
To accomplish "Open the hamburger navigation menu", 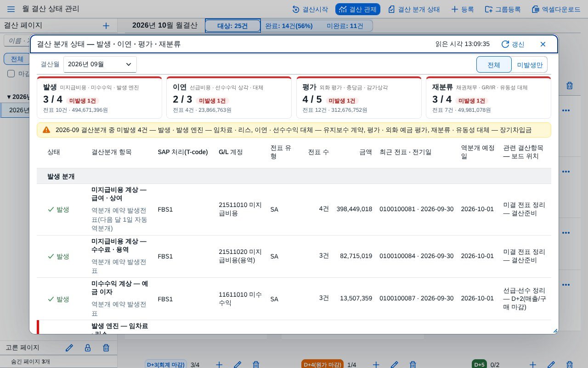I will (x=11, y=9).
